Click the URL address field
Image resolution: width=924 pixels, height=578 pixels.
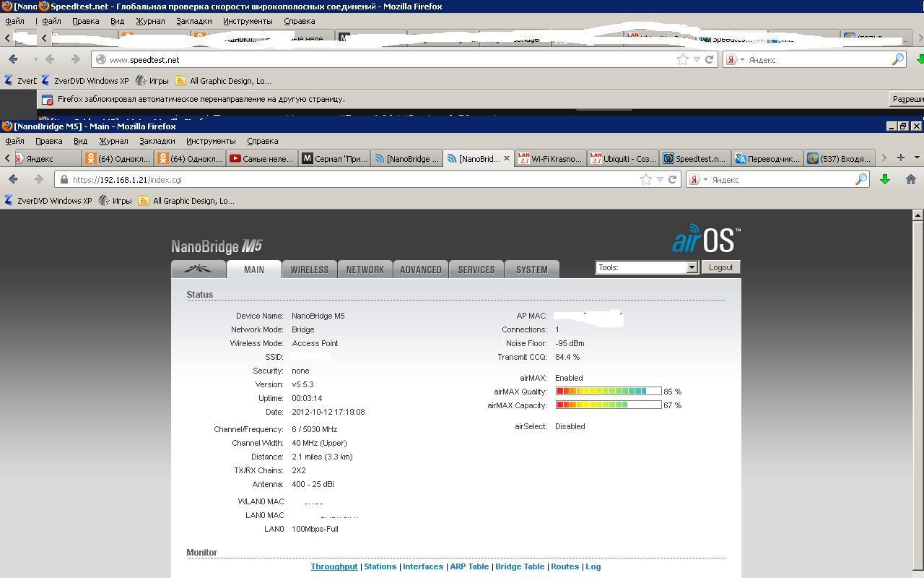click(346, 179)
